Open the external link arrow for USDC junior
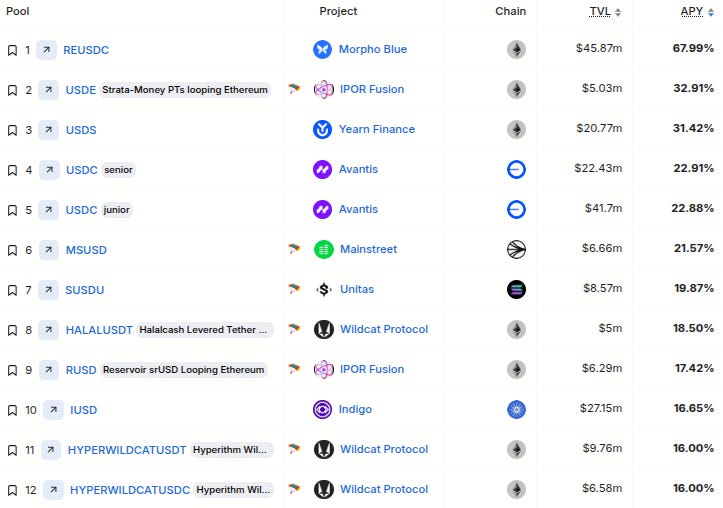723x508 pixels. tap(48, 210)
